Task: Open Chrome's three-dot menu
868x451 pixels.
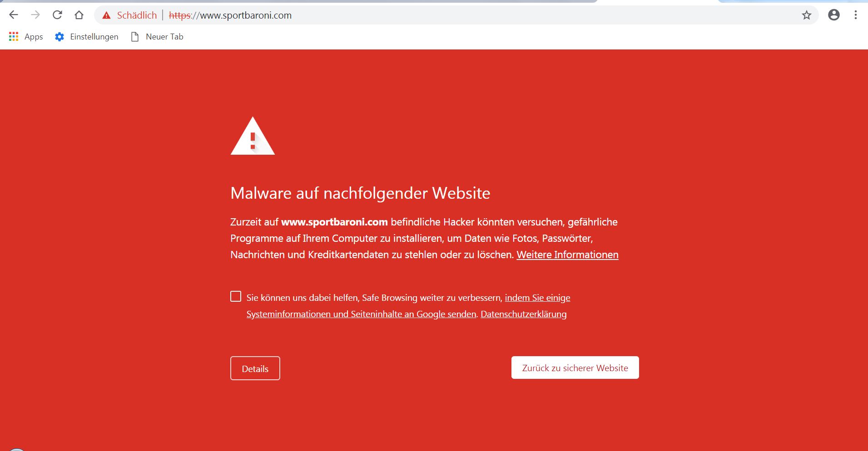Action: pyautogui.click(x=856, y=15)
